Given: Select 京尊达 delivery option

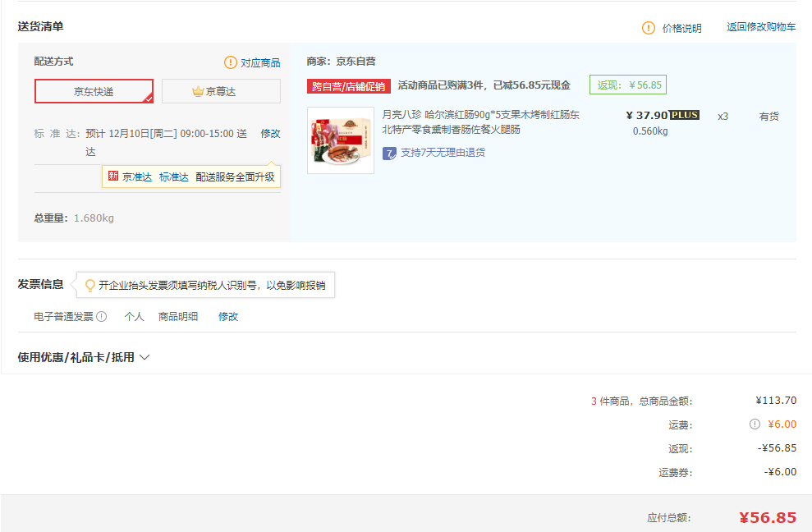Looking at the screenshot, I should coord(221,91).
